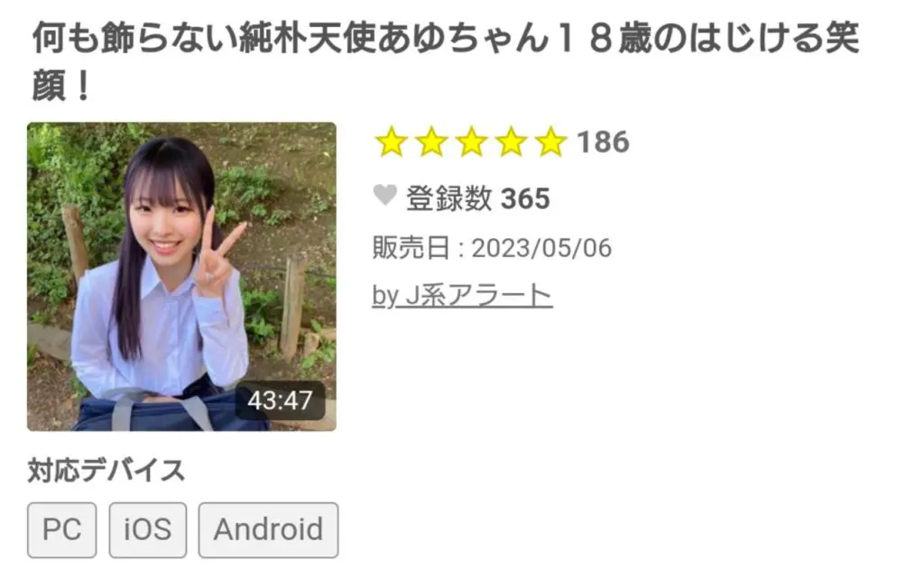Click the 365 registration count
924x570 pixels.
[x=525, y=199]
